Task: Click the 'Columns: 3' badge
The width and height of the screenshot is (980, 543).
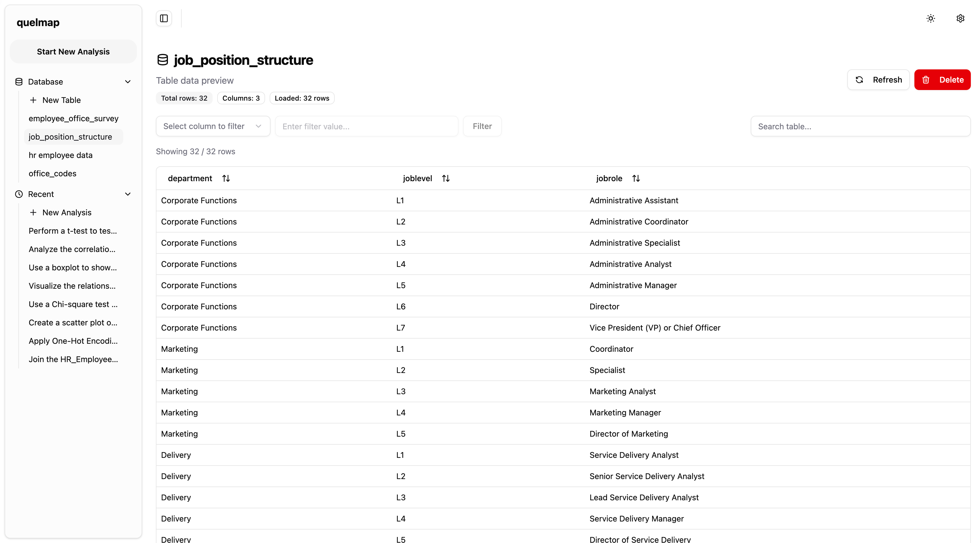Action: pyautogui.click(x=241, y=98)
